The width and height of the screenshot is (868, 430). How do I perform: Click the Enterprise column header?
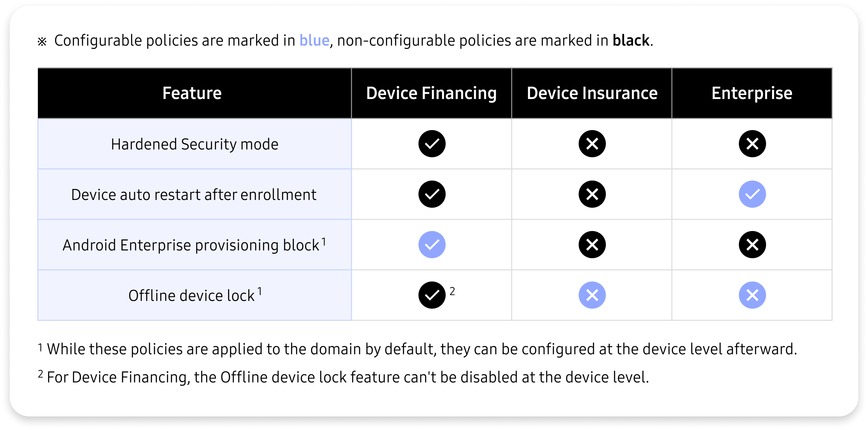point(752,94)
